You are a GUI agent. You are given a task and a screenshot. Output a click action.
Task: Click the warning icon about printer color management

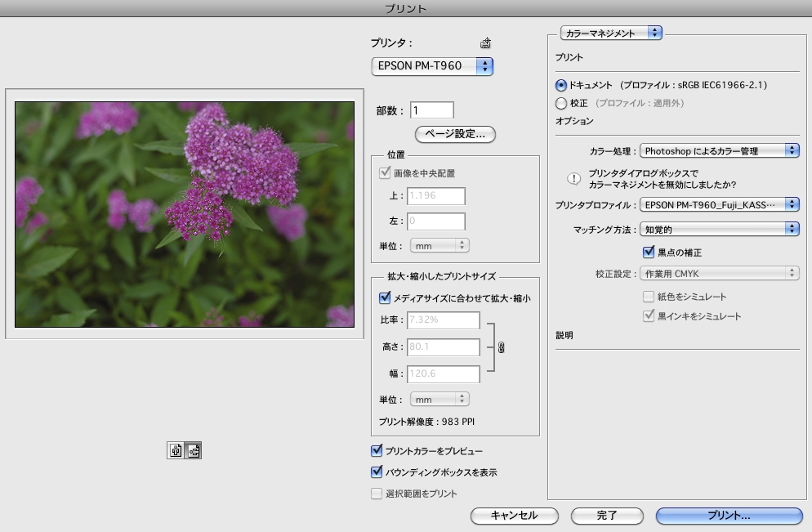click(x=573, y=178)
